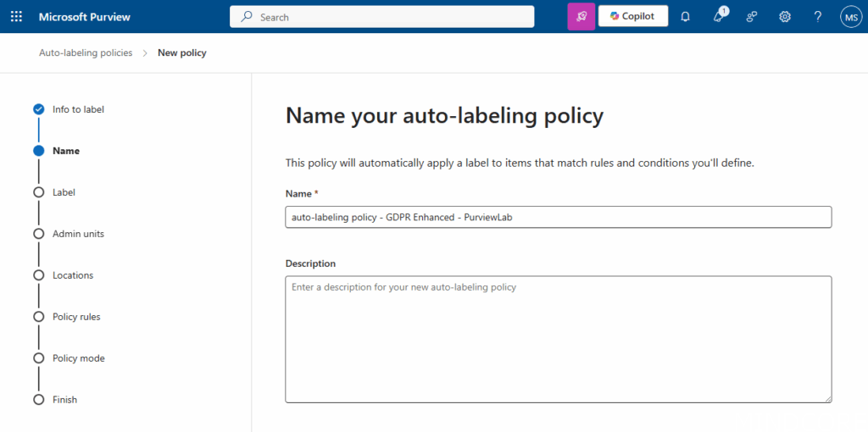Open the Policy mode step
Viewport: 868px width, 432px height.
pos(78,358)
